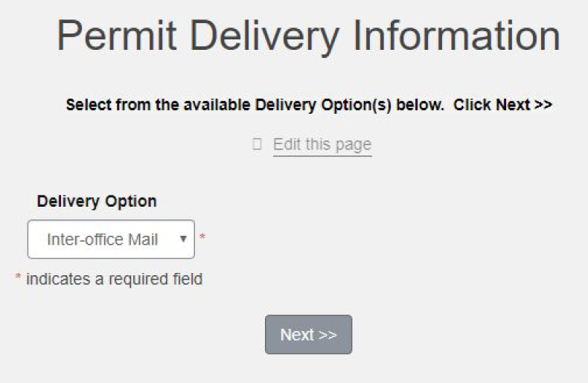Click 'Click Next >>' in the instruction line
The image size is (588, 383).
pos(502,105)
